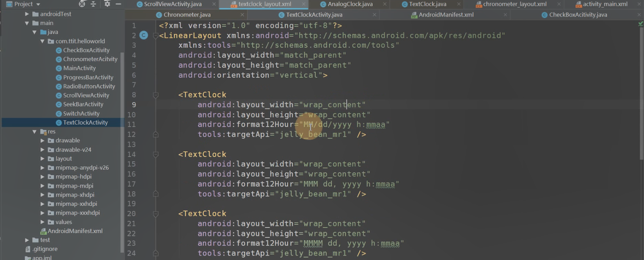
Task: Expand the mipmap-xhdpi folder
Action: pyautogui.click(x=42, y=195)
